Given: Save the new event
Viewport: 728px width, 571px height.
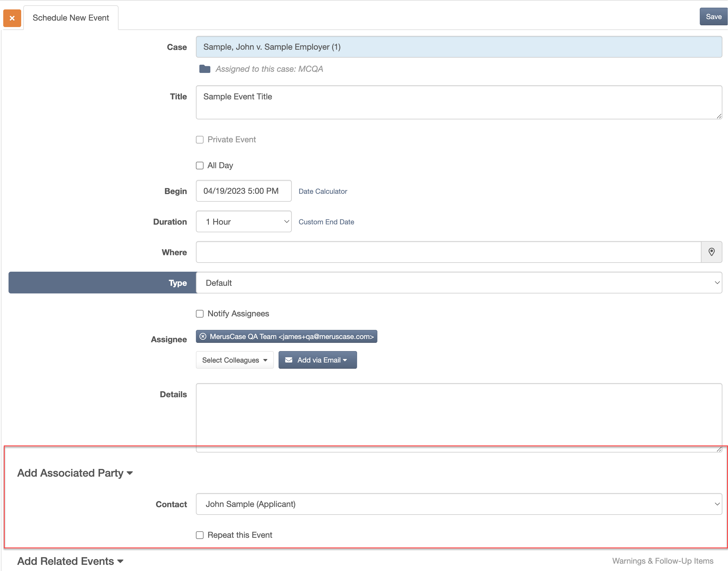Looking at the screenshot, I should pos(713,17).
